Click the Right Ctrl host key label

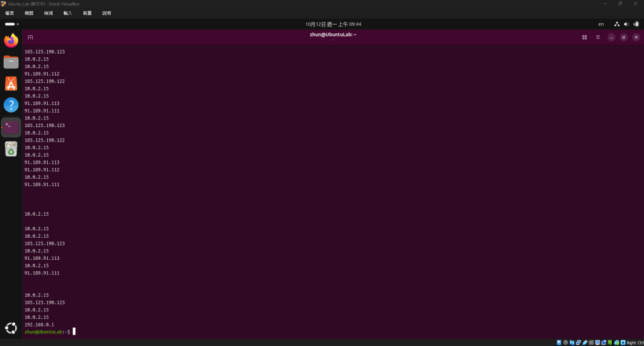click(x=635, y=343)
